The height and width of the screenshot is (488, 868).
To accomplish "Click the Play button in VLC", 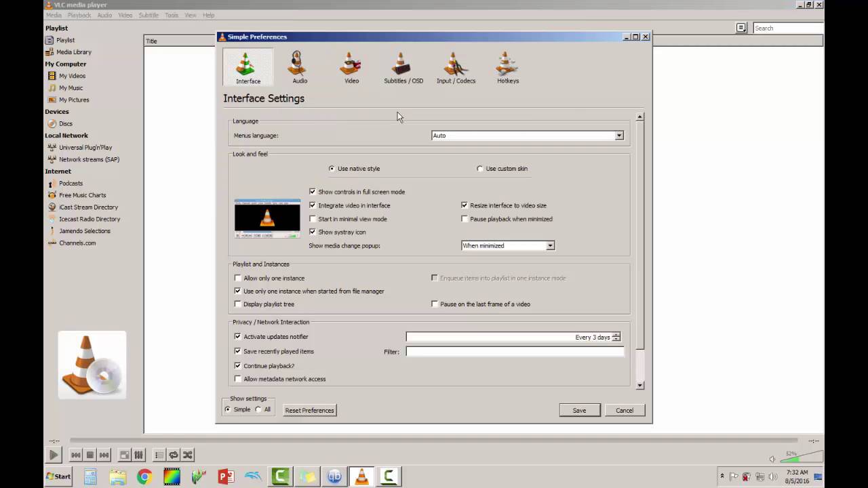I will pos(54,455).
